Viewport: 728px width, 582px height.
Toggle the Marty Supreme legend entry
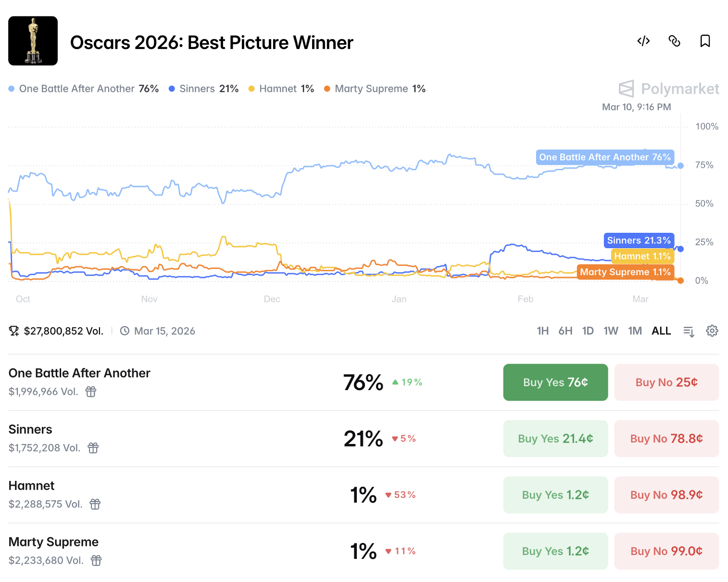(375, 89)
